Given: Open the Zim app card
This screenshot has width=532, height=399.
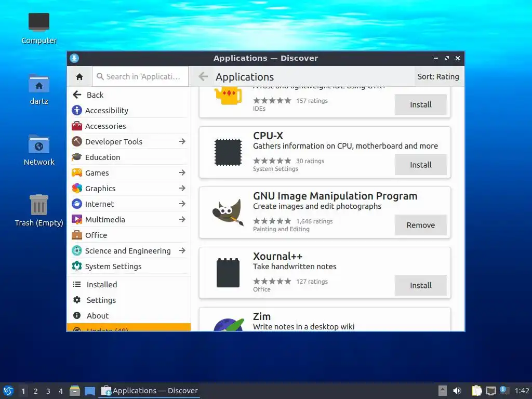Looking at the screenshot, I should [325, 320].
